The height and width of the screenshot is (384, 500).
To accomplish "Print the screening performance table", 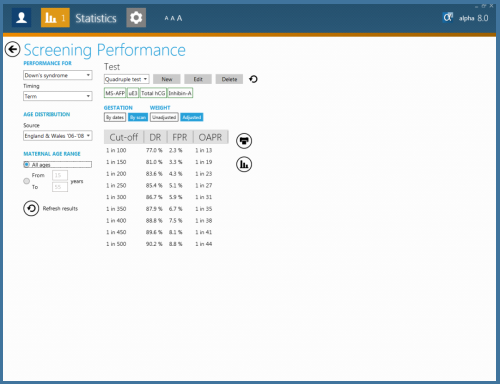I will 244,141.
